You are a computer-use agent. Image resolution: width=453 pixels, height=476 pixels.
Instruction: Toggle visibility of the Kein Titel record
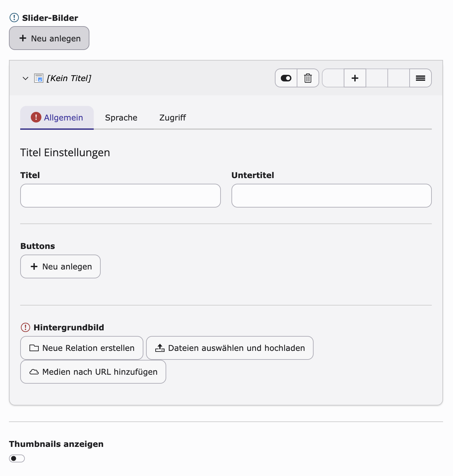point(286,78)
